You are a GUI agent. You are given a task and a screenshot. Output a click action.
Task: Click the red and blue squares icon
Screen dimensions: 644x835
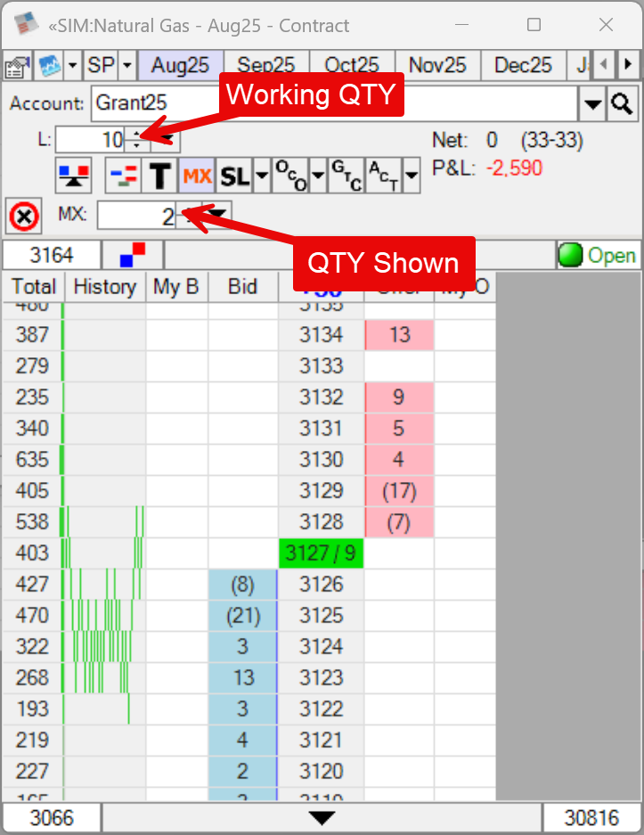133,256
